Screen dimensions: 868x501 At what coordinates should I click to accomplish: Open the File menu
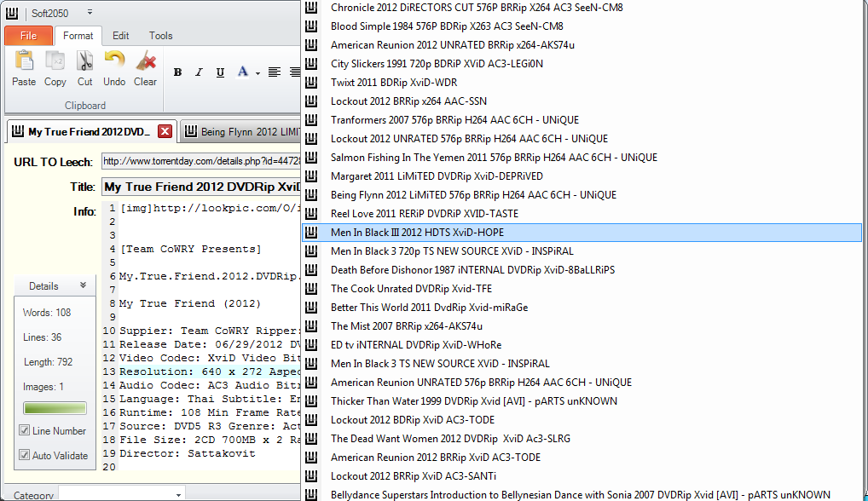click(28, 36)
